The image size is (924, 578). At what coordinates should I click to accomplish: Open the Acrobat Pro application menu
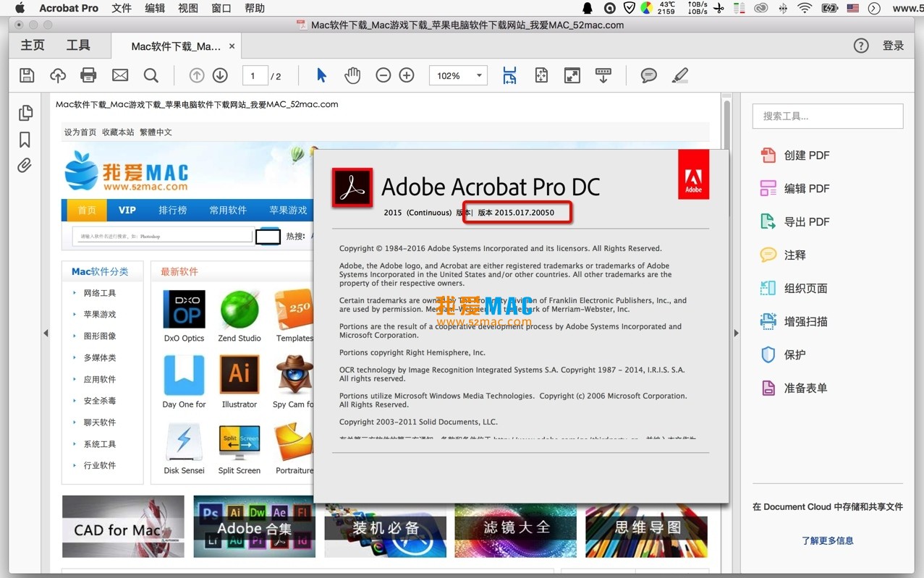click(x=69, y=8)
